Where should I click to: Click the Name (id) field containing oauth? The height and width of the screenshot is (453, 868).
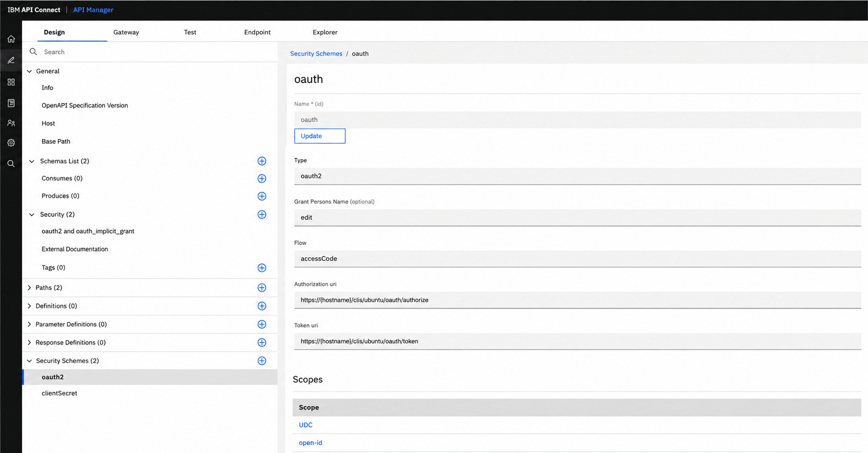[577, 120]
